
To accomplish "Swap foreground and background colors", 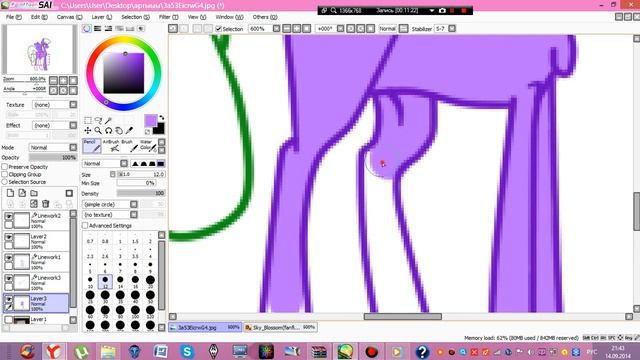I will [x=162, y=118].
